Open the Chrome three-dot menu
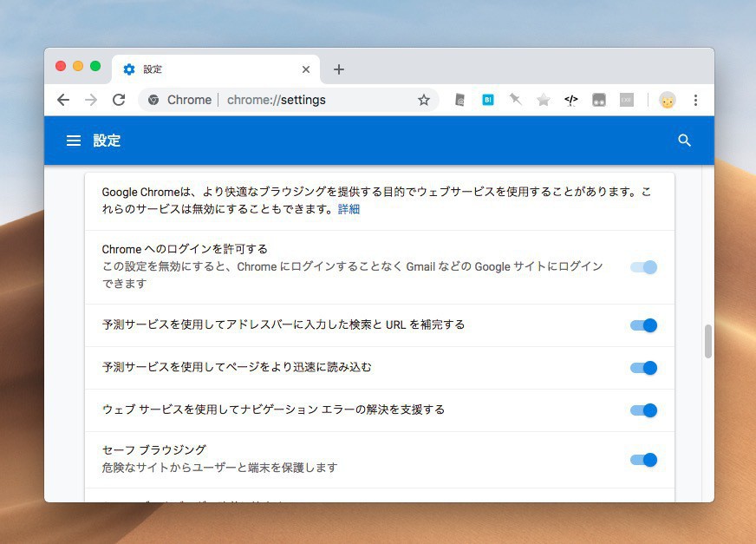756x544 pixels. [x=695, y=100]
